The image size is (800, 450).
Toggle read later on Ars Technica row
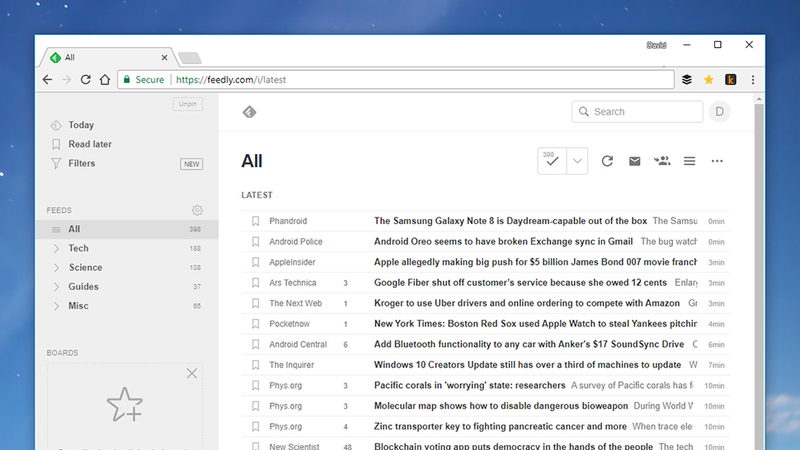(256, 283)
